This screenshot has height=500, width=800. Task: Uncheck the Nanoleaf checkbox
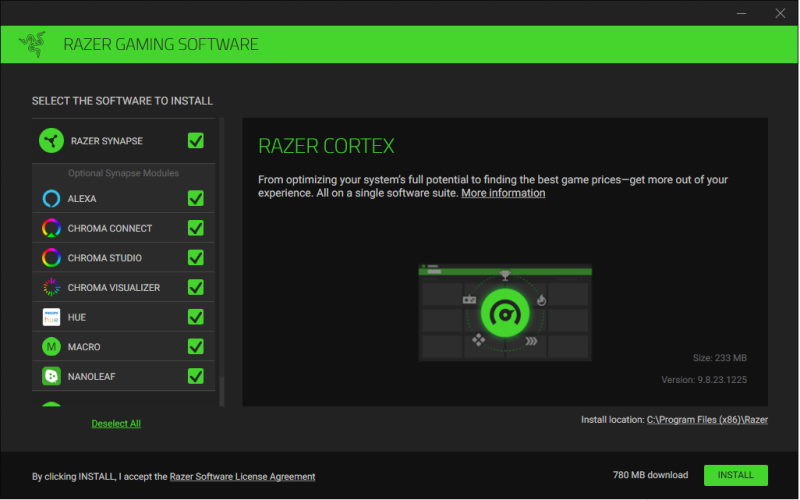pos(195,376)
